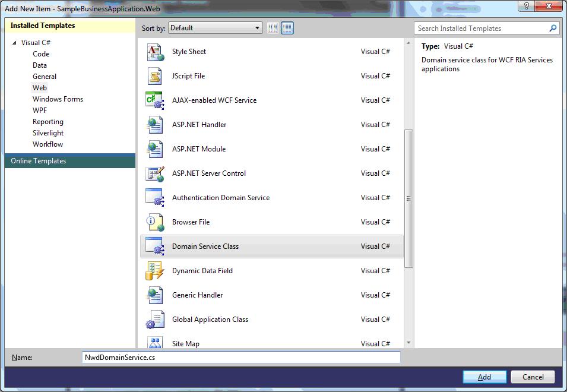Close the Add New Item dialog
Image resolution: width=567 pixels, height=392 pixels.
tap(549, 6)
